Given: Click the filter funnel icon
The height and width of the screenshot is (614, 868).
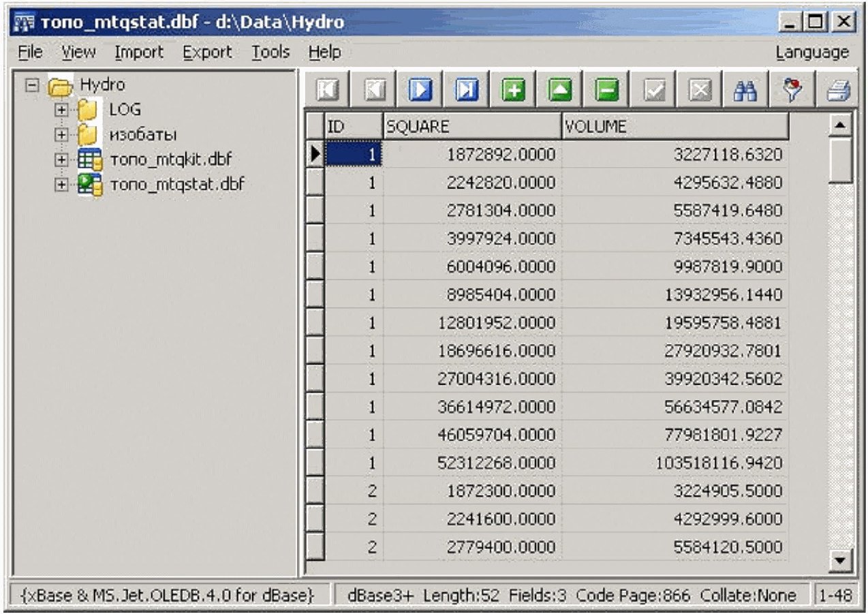Looking at the screenshot, I should tap(792, 89).
